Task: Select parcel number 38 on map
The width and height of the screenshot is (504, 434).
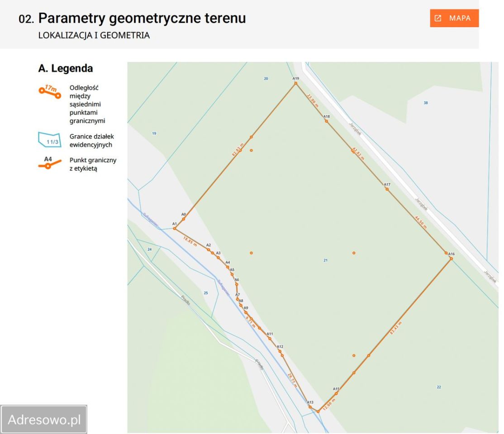Action: pos(426,103)
